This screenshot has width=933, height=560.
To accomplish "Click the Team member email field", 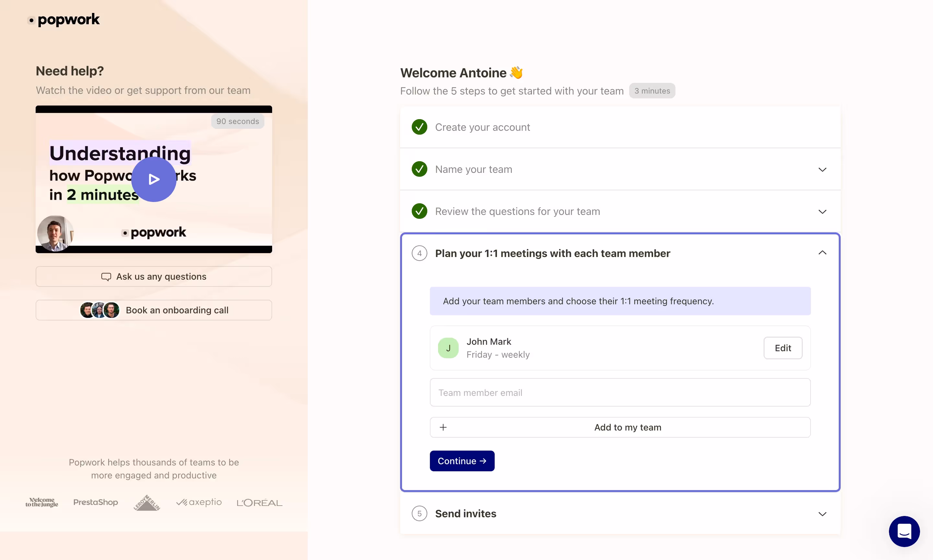I will [x=620, y=392].
